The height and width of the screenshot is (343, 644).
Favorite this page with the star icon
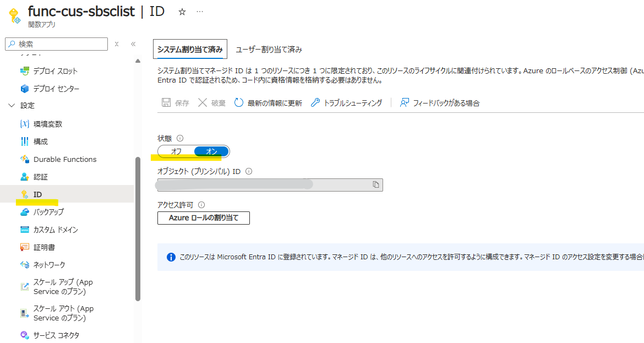(182, 12)
